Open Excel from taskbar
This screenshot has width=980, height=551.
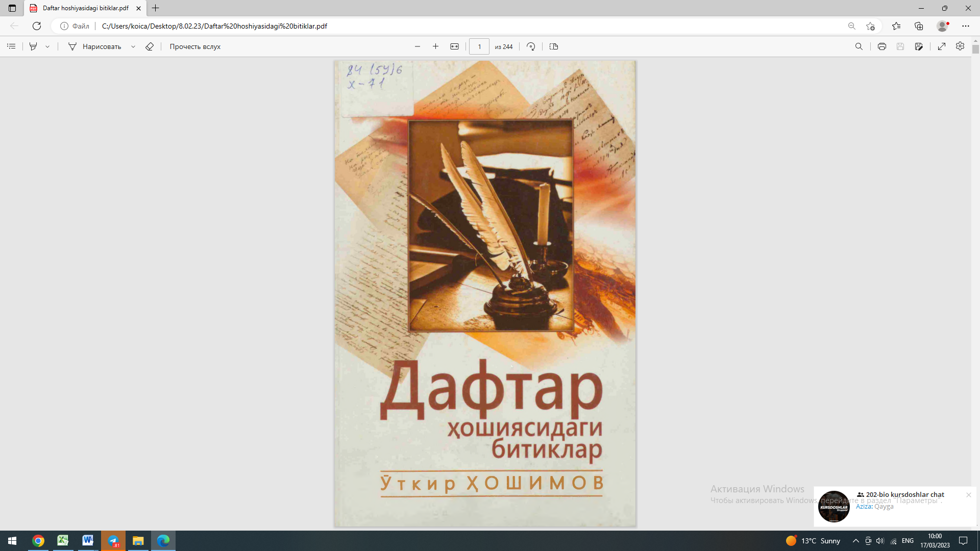63,541
